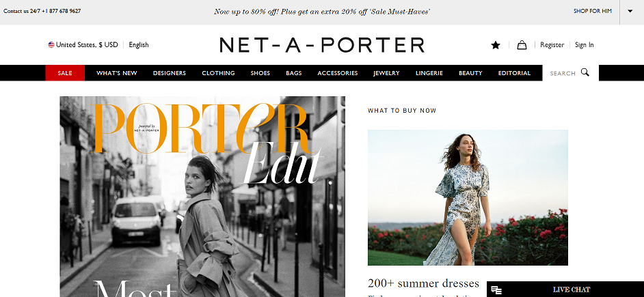Open the summer dresses photo
The height and width of the screenshot is (297, 644).
[x=468, y=198]
